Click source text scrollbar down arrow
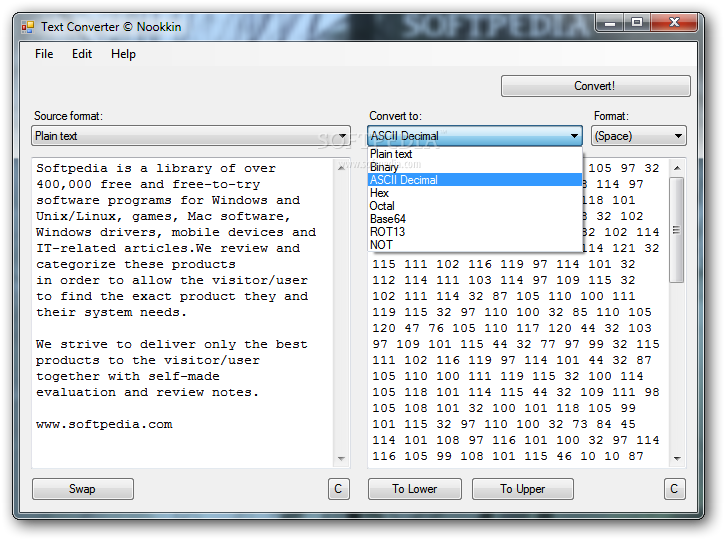 click(341, 459)
